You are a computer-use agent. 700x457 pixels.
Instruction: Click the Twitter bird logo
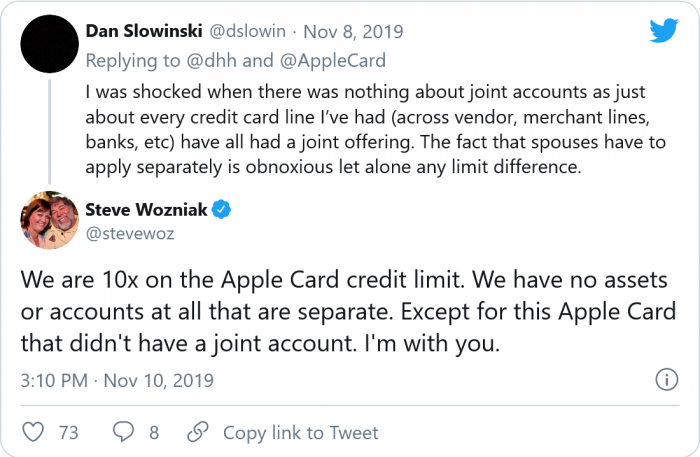(663, 31)
